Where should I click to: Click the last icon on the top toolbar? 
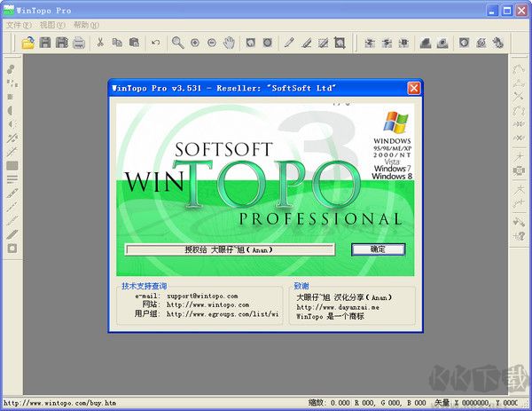pyautogui.click(x=498, y=43)
